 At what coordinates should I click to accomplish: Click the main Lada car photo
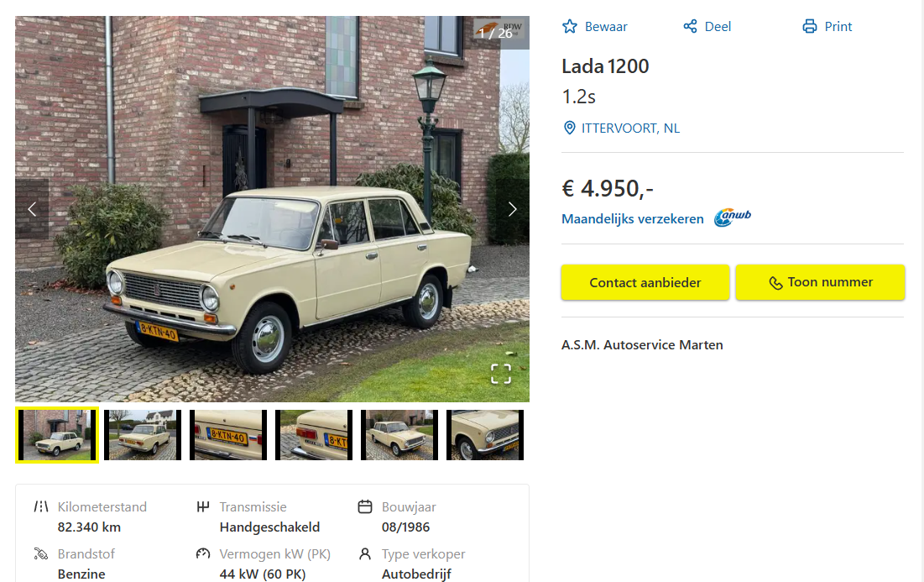[272, 252]
